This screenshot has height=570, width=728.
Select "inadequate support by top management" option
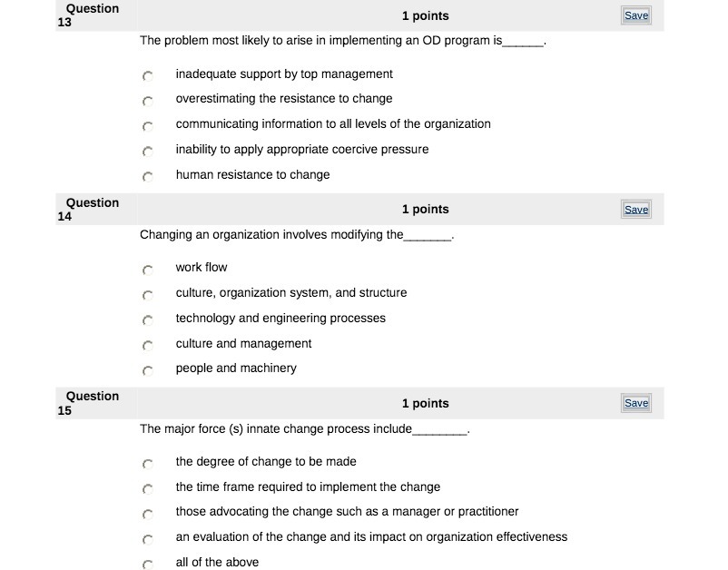point(148,76)
